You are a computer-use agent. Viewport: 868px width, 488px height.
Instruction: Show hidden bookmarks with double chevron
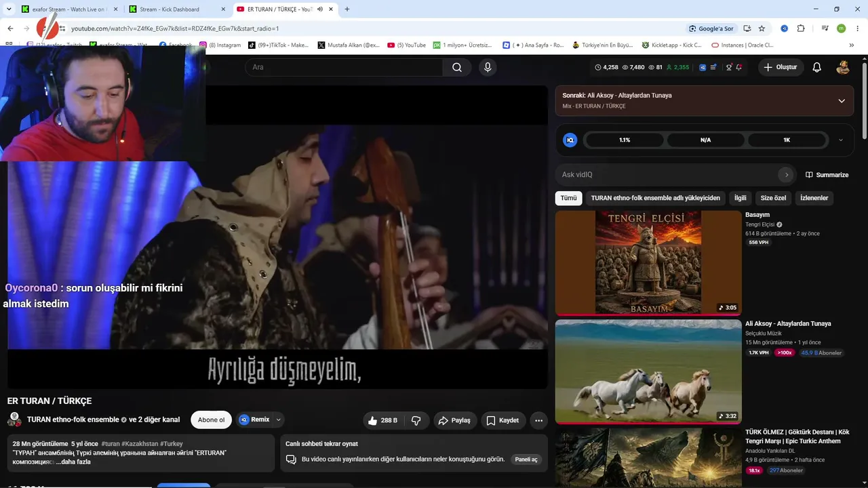coord(853,45)
